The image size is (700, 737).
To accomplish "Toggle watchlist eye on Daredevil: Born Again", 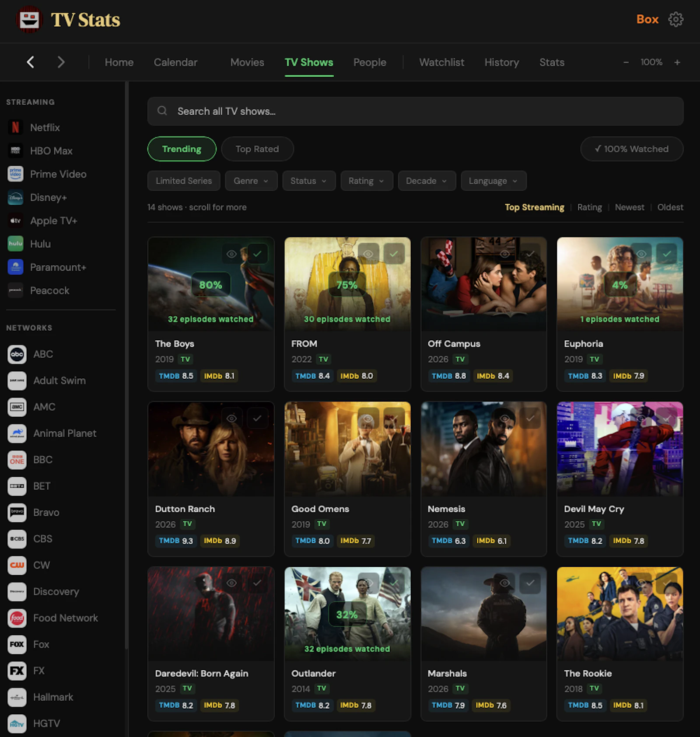I will click(231, 583).
